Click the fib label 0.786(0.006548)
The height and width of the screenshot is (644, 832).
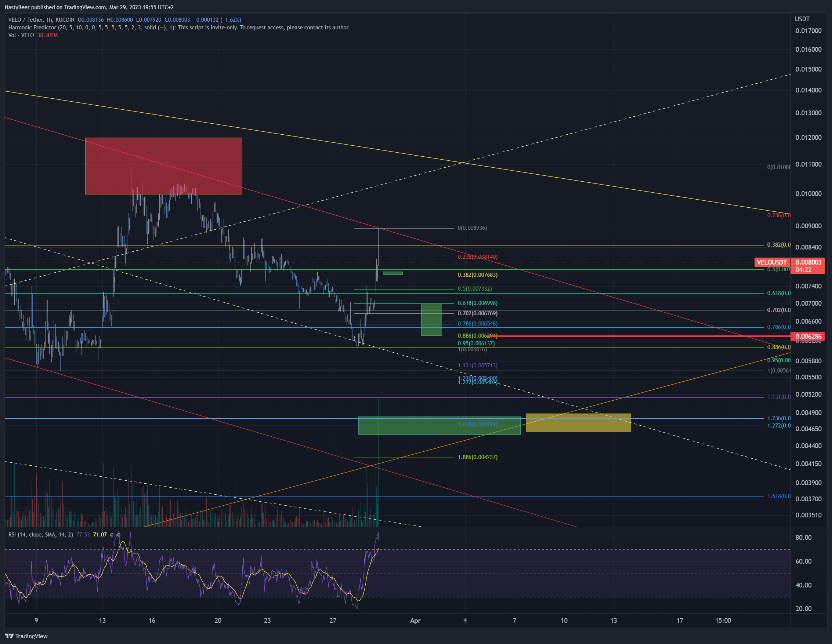[477, 323]
